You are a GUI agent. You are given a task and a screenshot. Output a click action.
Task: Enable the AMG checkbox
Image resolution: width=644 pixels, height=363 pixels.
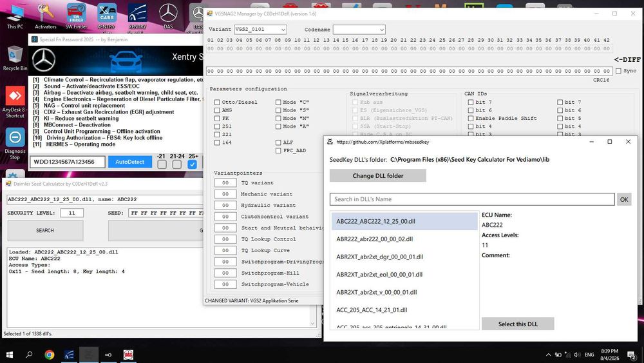point(217,110)
